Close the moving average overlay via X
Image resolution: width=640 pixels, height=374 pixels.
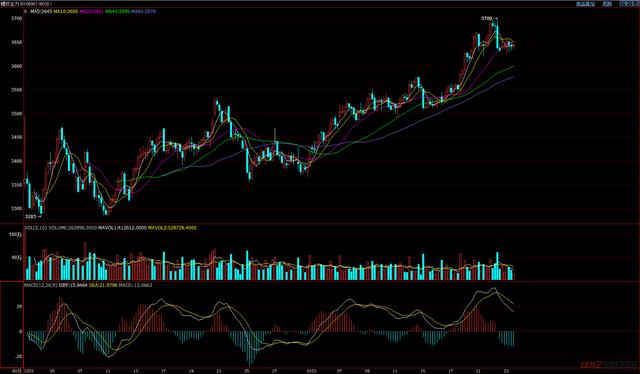tap(26, 11)
